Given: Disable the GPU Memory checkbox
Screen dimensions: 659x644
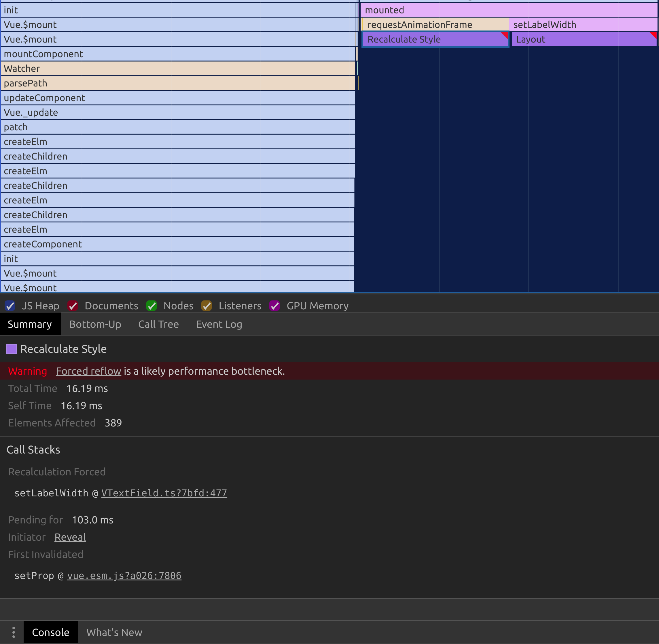Looking at the screenshot, I should (x=275, y=305).
